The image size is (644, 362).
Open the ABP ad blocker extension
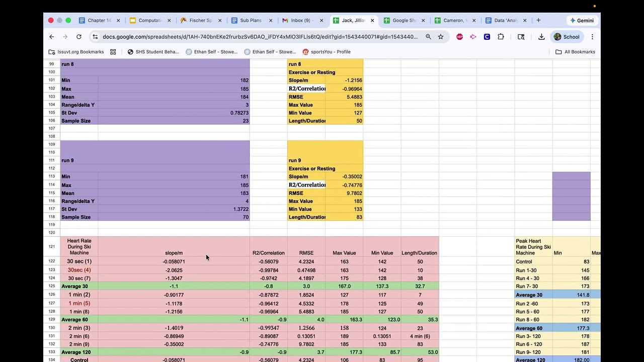click(x=459, y=37)
